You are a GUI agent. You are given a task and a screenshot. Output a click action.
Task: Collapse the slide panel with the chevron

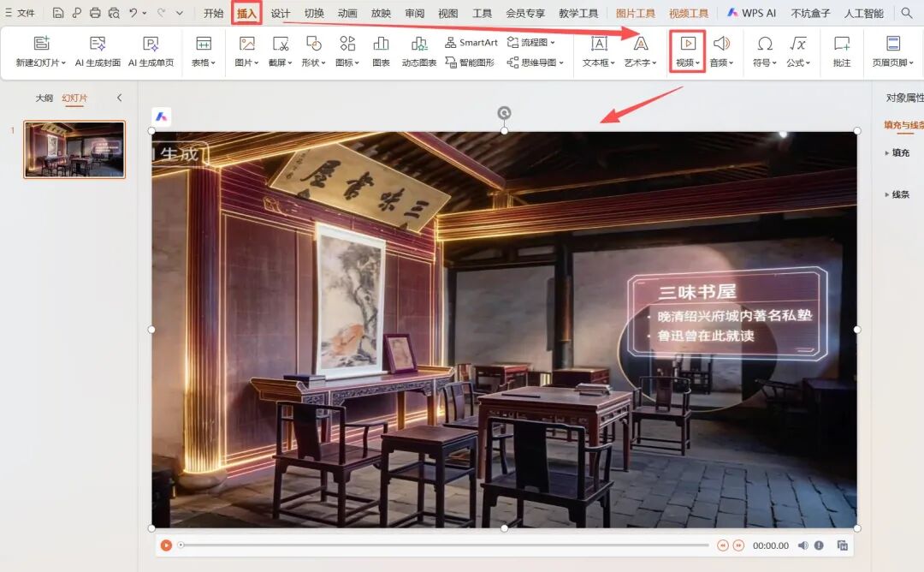[x=119, y=98]
